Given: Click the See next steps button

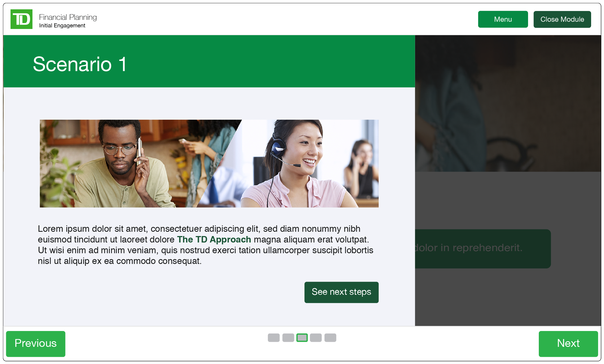Looking at the screenshot, I should coord(341,292).
